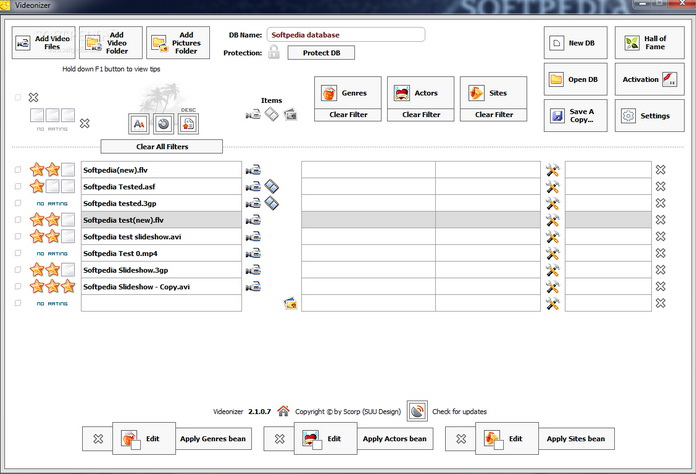Open tools icon for Softpedia test(new).flv row

click(x=553, y=220)
